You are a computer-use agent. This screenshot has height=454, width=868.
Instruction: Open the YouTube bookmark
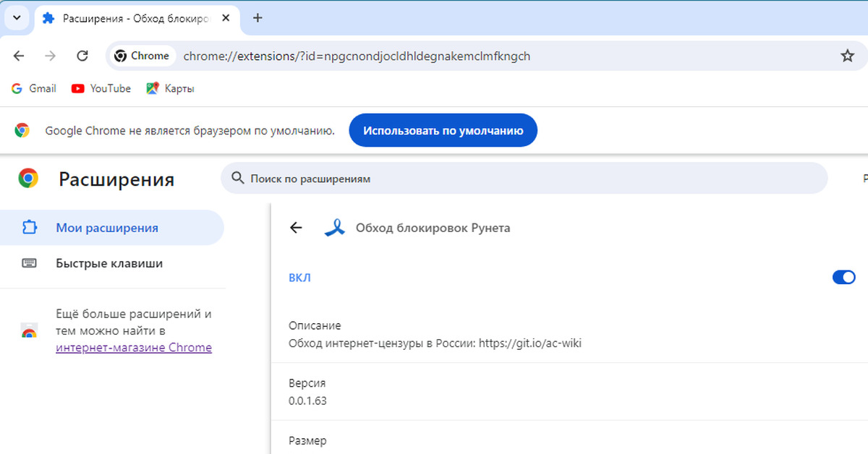tap(101, 88)
